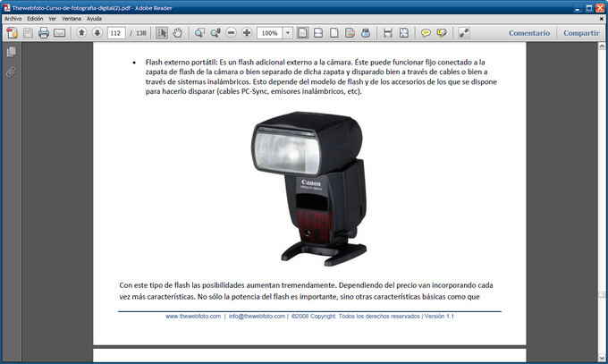Click the Create PDF online icon
Image resolution: width=608 pixels, height=364 pixels.
pos(12,33)
